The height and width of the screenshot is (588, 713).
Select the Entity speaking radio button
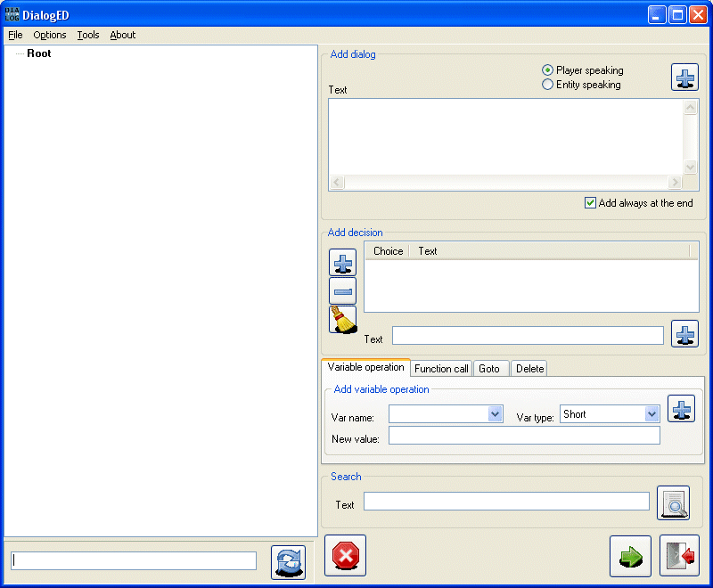(548, 85)
